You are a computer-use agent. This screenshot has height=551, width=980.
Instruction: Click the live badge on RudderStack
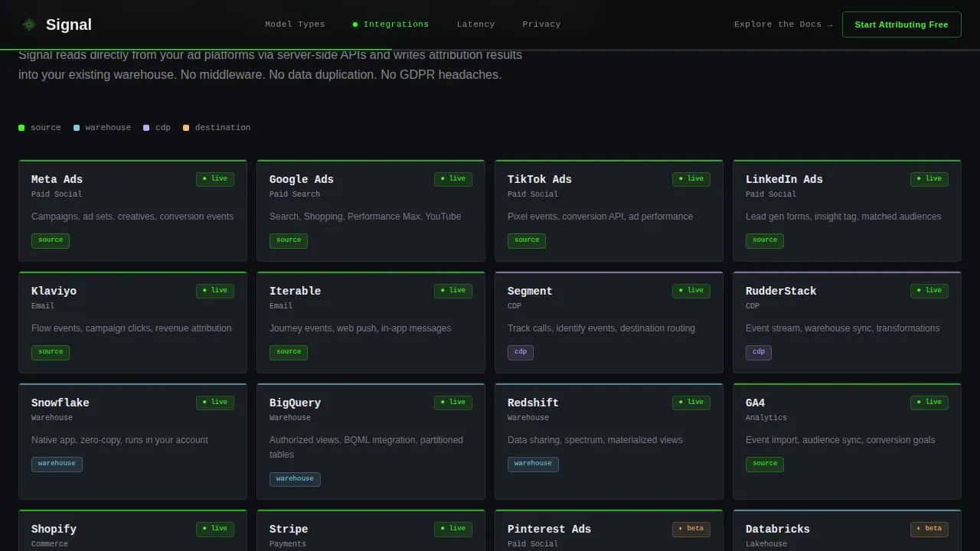coord(929,291)
